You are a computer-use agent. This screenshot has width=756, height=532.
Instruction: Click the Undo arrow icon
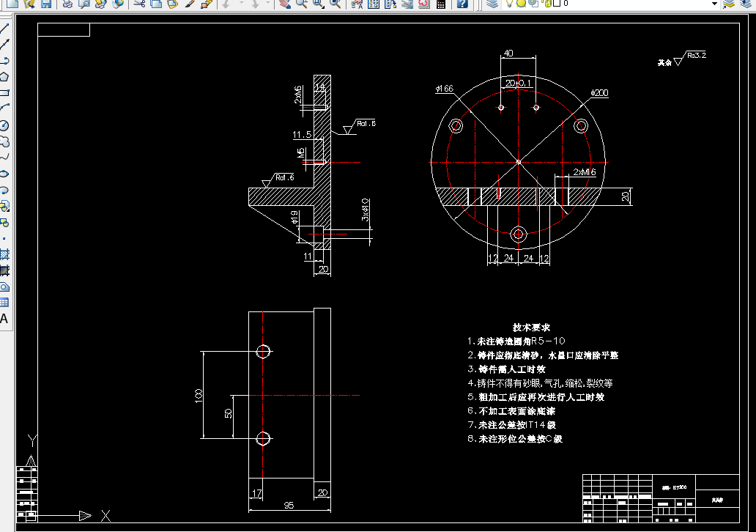click(226, 4)
